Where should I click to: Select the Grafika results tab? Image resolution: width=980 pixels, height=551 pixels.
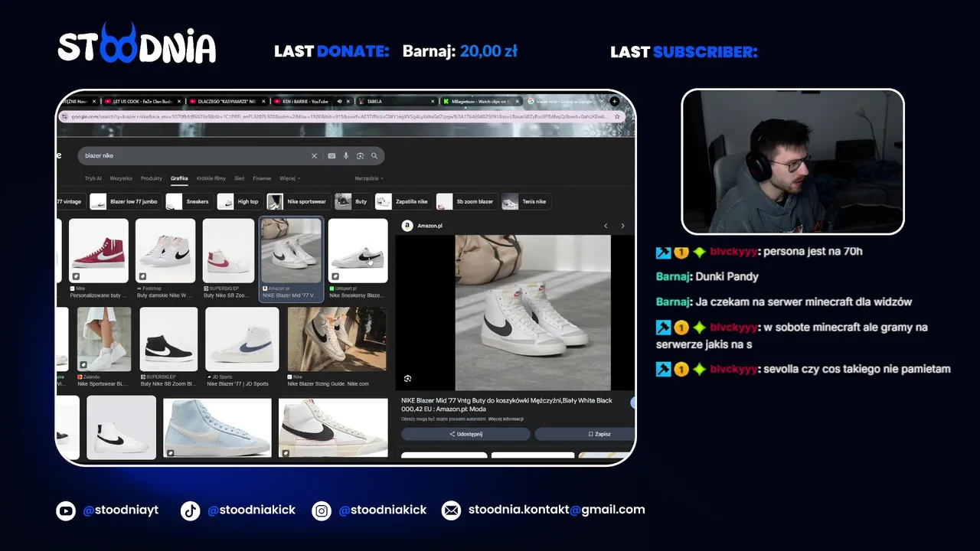[179, 178]
